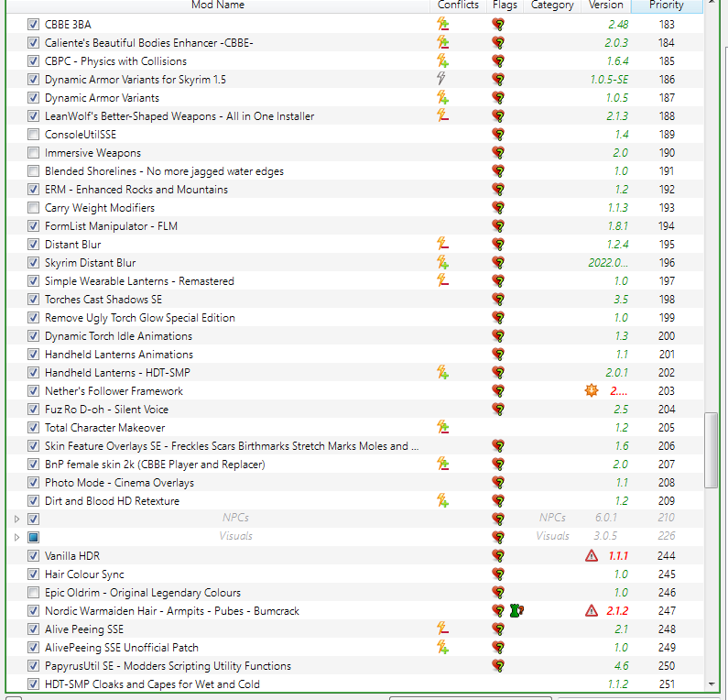Click conflict icon on Alive Peeing SSE row
Image resolution: width=728 pixels, height=700 pixels.
click(442, 629)
